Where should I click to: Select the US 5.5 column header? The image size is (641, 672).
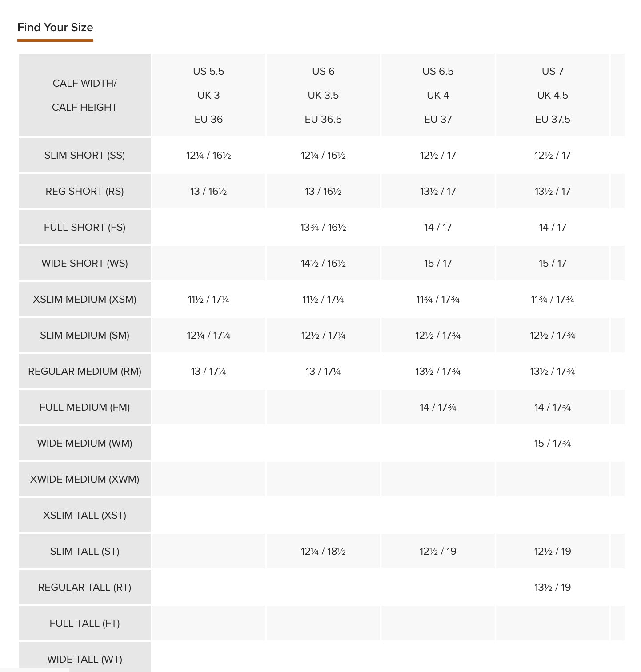208,95
